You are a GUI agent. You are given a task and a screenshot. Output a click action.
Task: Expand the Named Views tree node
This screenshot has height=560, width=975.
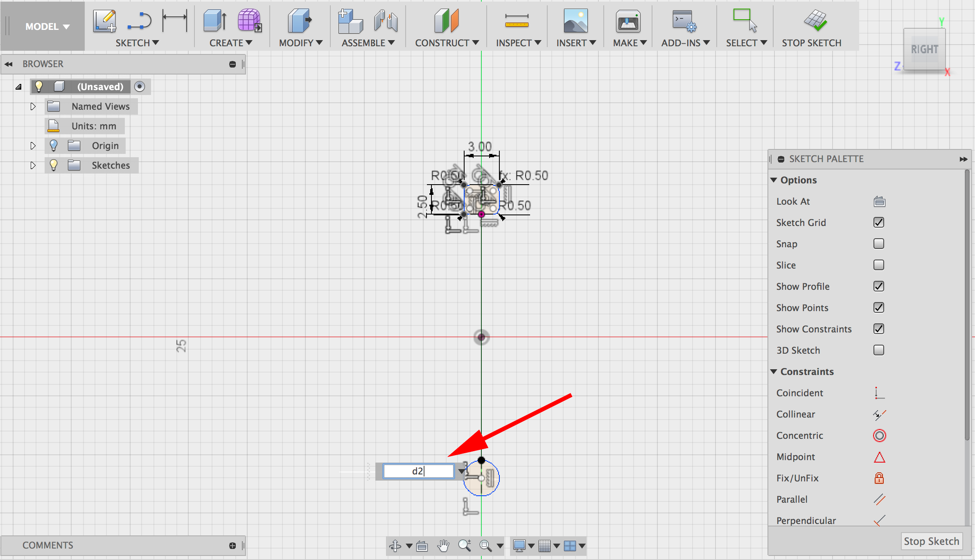click(x=33, y=106)
